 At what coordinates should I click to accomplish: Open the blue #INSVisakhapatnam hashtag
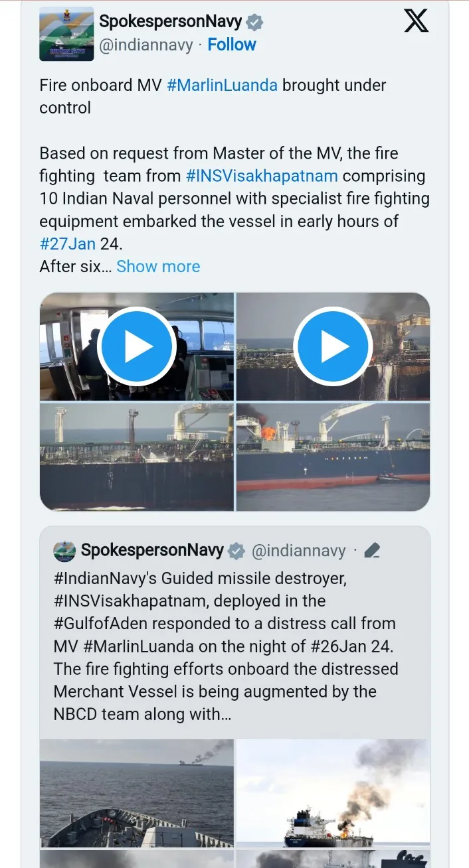tap(262, 176)
